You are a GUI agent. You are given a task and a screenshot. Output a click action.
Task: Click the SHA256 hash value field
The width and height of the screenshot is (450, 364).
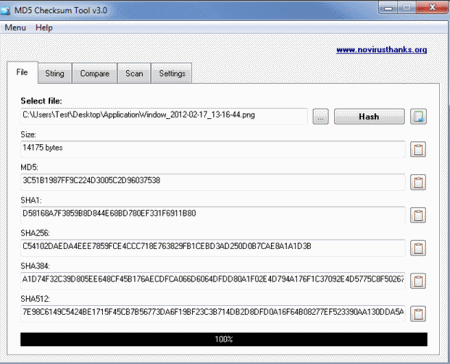click(x=213, y=247)
